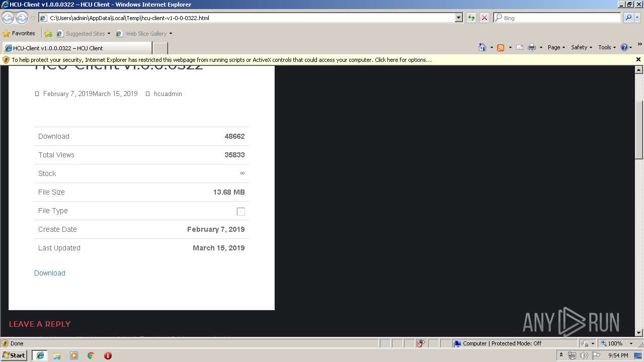This screenshot has width=644, height=362.
Task: Open the recent pages dropdown beside navigation arrows
Action: tap(33, 18)
